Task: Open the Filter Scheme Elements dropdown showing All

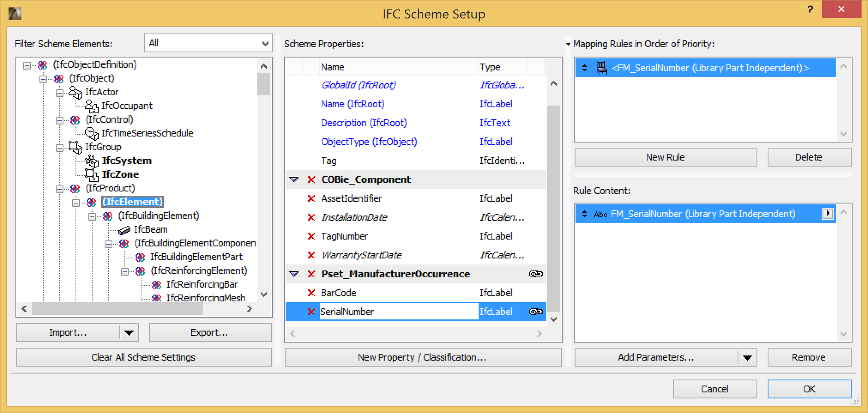Action: 265,43
